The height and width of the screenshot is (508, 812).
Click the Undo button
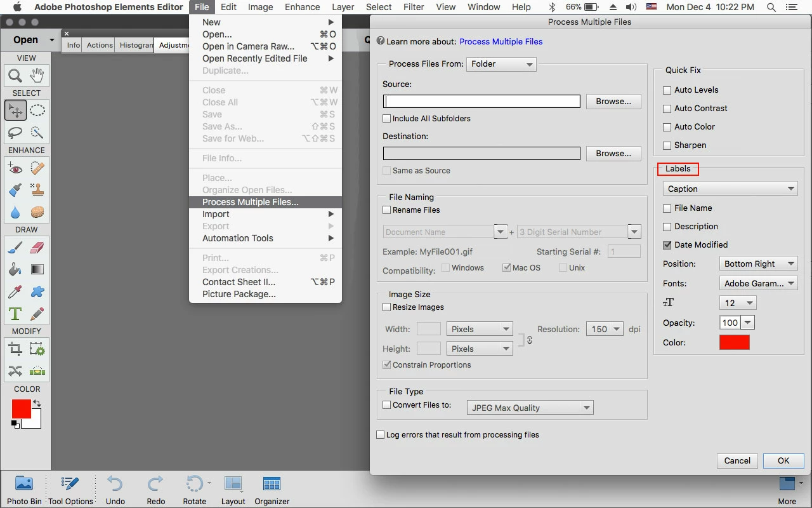[x=115, y=490]
